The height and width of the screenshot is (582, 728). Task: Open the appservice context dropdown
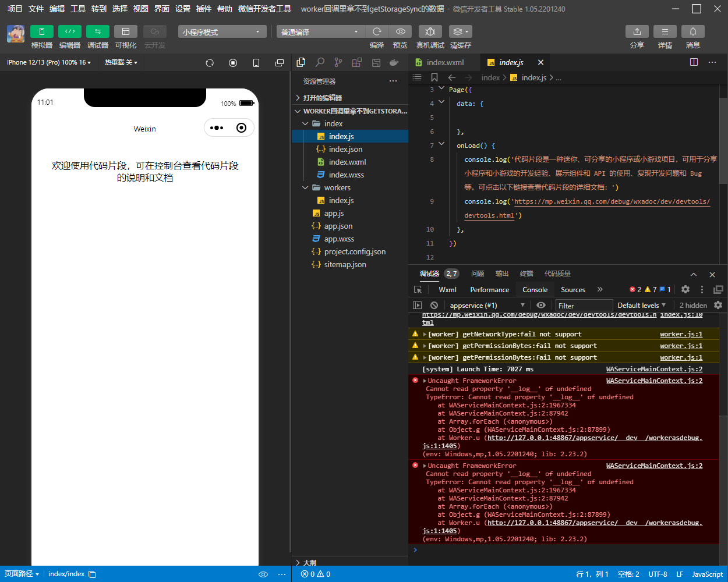[487, 305]
